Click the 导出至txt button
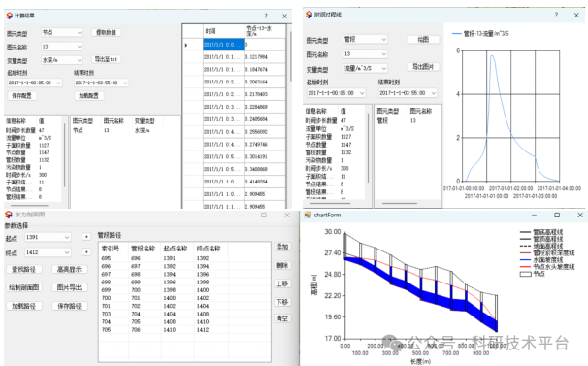This screenshot has height=366, width=588. [x=106, y=59]
